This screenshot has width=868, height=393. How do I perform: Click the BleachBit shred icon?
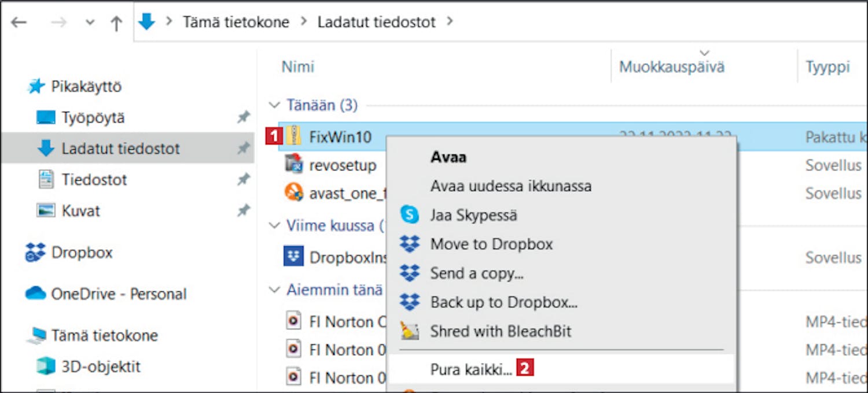(x=410, y=331)
